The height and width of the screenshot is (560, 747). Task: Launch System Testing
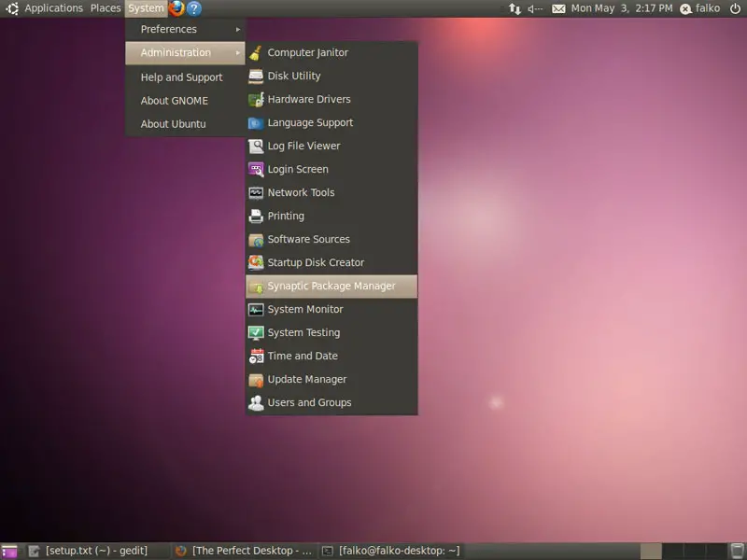point(331,333)
